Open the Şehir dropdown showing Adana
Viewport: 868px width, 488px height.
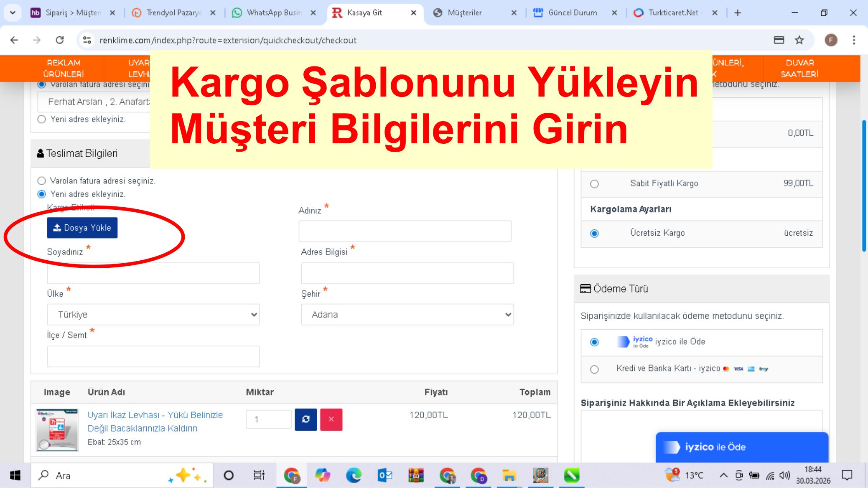point(407,315)
